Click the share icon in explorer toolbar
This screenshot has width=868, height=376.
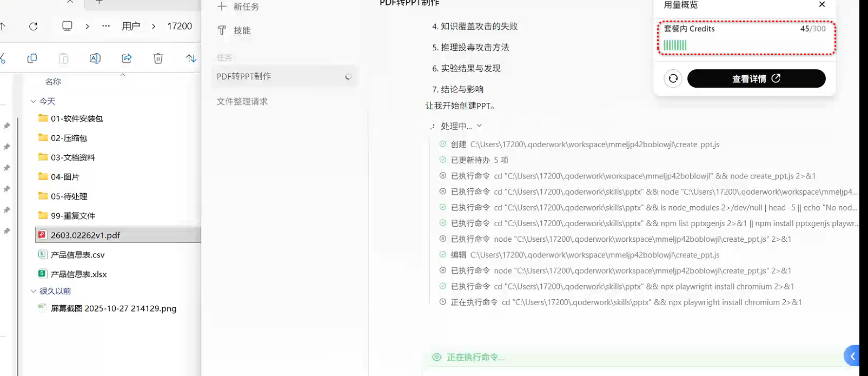tap(127, 58)
